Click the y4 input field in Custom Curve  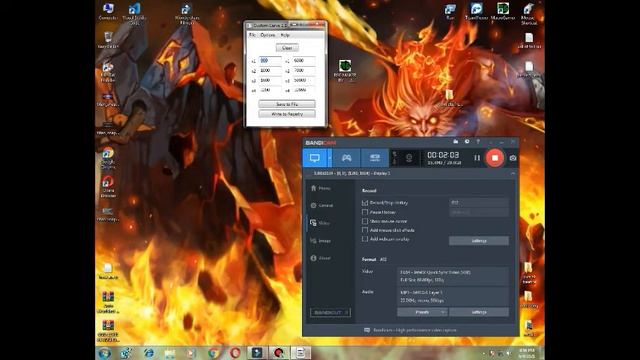304,90
